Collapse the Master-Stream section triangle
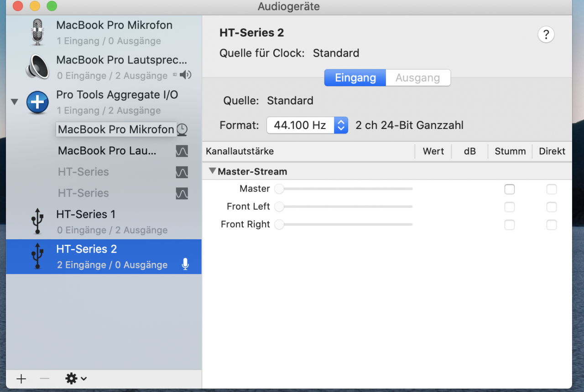This screenshot has width=584, height=392. pyautogui.click(x=212, y=171)
